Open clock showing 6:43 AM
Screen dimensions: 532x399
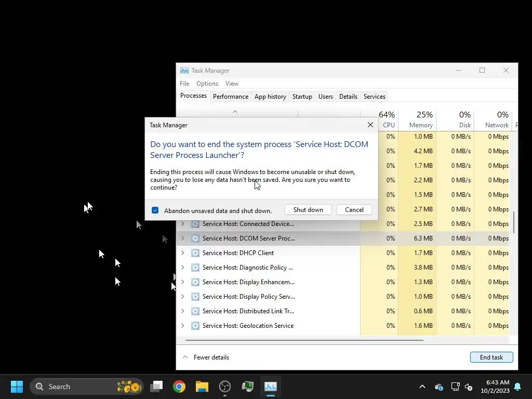(495, 387)
